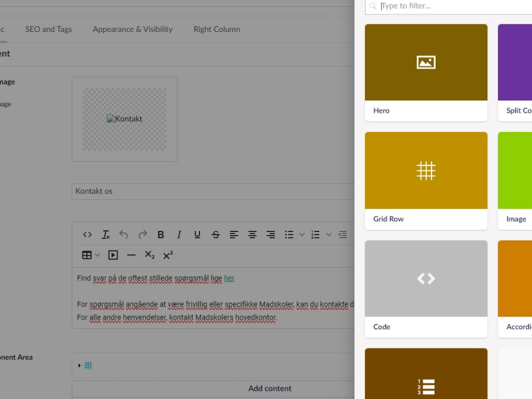
Task: Toggle bold formatting
Action: pyautogui.click(x=161, y=235)
